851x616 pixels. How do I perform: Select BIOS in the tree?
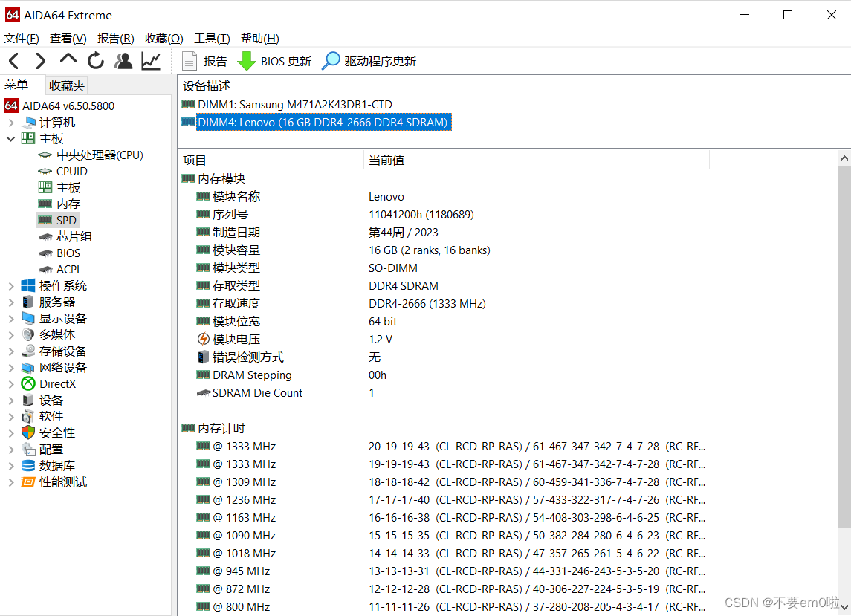[x=68, y=253]
